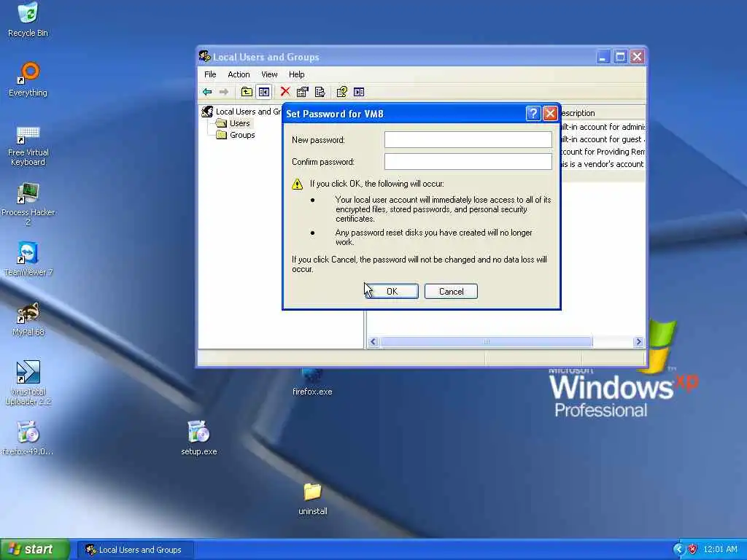Click the horizontal scrollbar left arrow

pos(373,341)
